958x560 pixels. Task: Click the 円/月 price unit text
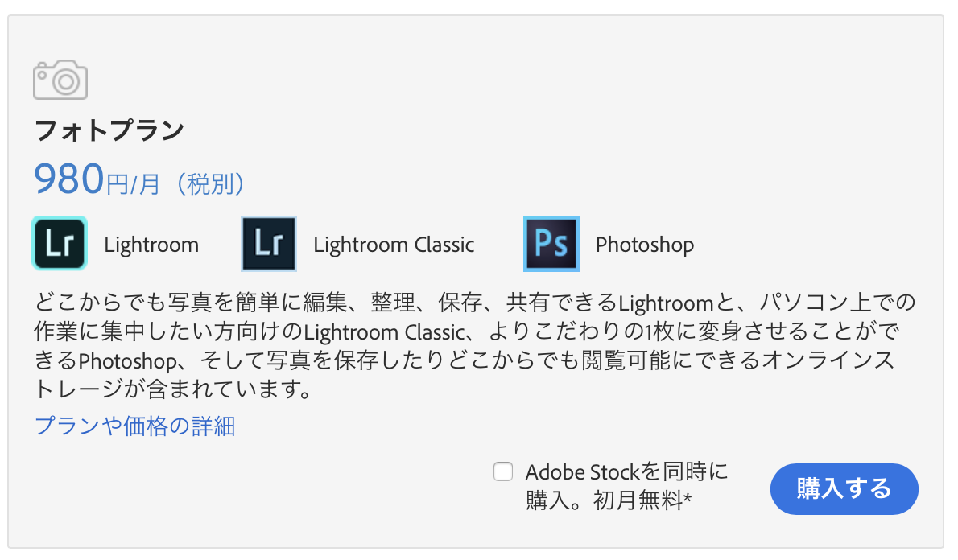(133, 183)
